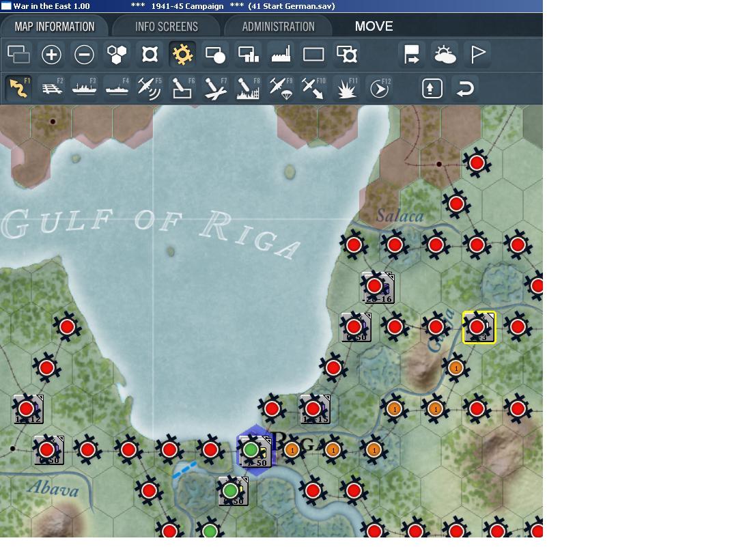The width and height of the screenshot is (743, 560).
Task: Click the red rail damage marker nearest the Salaca label
Action: click(395, 245)
